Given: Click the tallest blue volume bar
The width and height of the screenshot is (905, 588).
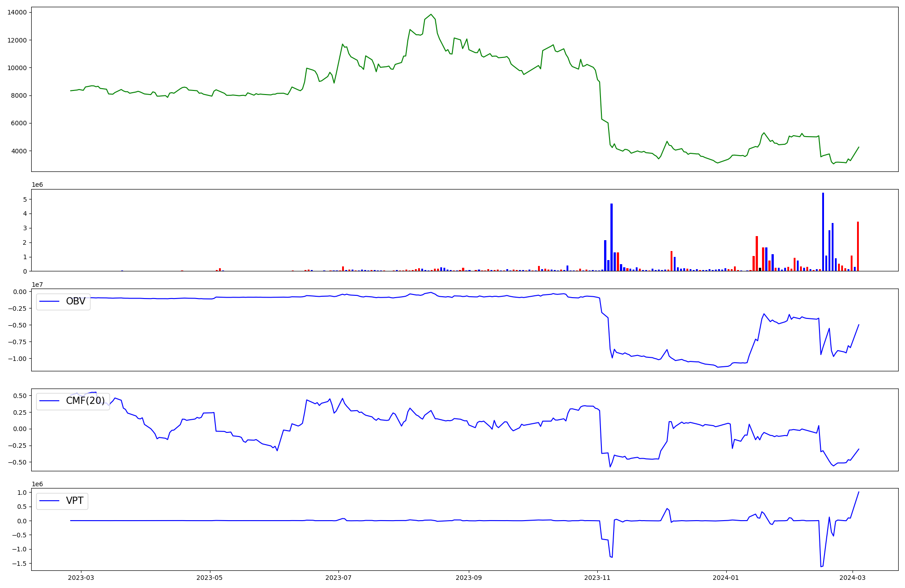Looking at the screenshot, I should pos(823,231).
